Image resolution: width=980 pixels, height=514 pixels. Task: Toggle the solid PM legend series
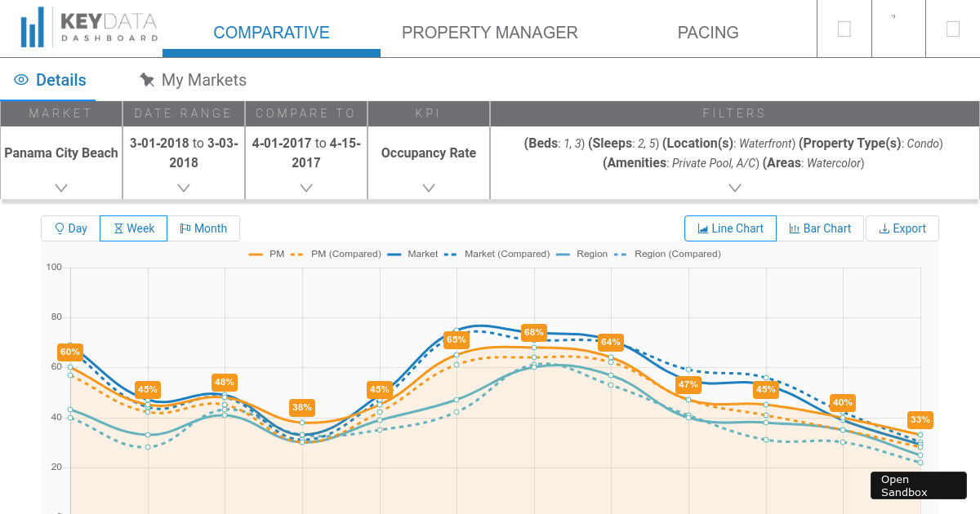click(266, 254)
